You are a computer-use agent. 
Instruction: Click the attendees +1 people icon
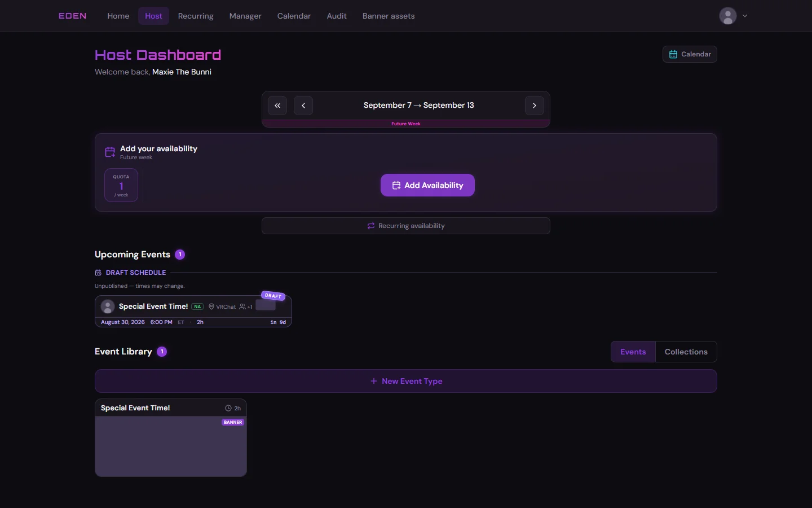(242, 306)
